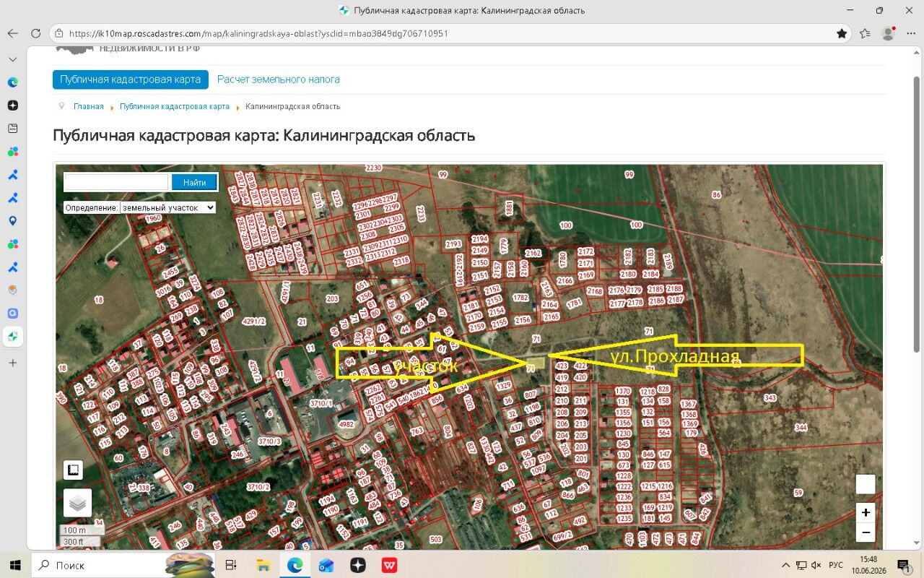
Task: Click the cadastral search input field
Action: click(116, 182)
